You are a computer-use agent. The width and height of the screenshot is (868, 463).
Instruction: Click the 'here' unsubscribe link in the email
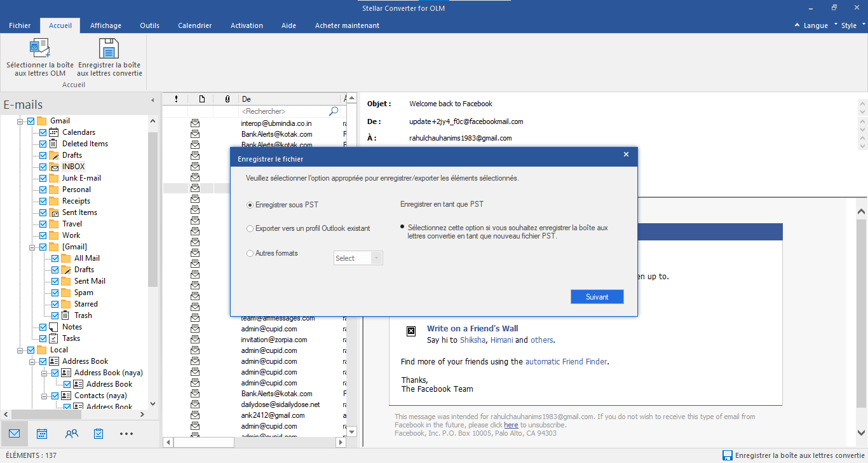(x=512, y=424)
